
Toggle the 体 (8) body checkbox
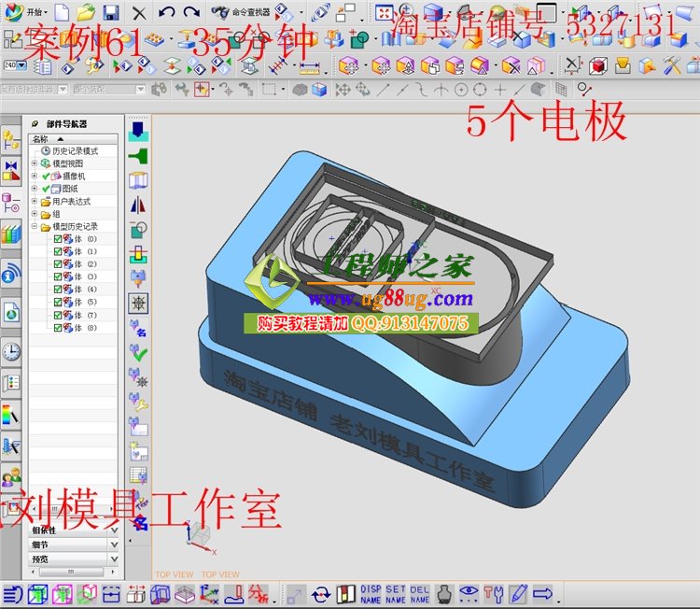[58, 328]
